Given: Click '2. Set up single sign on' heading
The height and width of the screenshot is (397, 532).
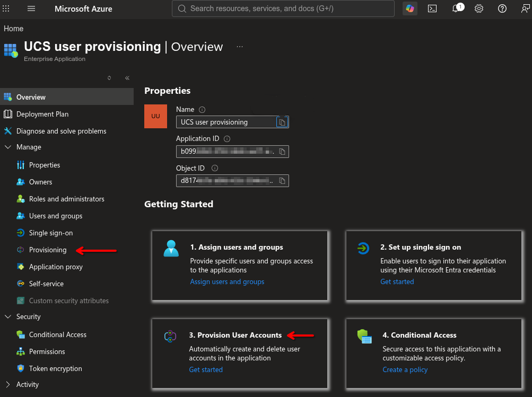Looking at the screenshot, I should (x=421, y=247).
